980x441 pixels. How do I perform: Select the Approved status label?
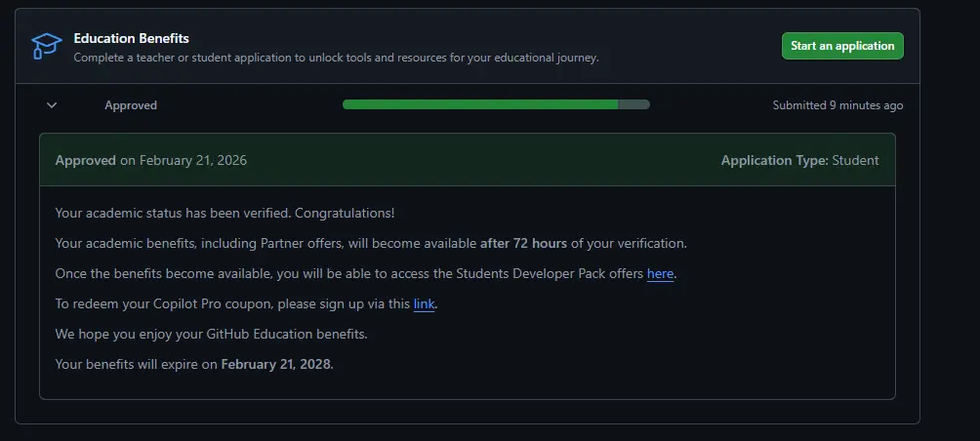tap(131, 105)
